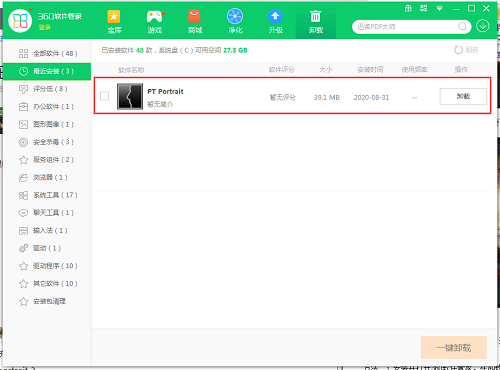Screen dimensions: 500x370
Task: Click the 暂无评分 rating text
Action: click(x=283, y=97)
